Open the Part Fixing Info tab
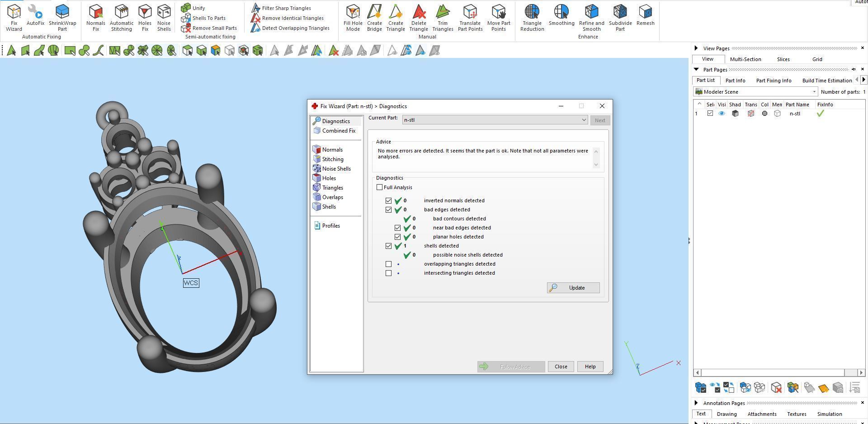This screenshot has height=424, width=868. click(774, 81)
